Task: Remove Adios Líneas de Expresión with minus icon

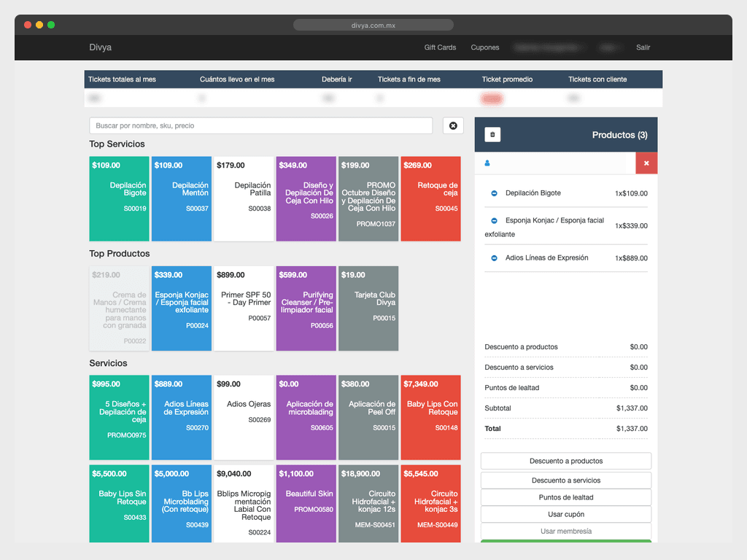Action: 494,258
